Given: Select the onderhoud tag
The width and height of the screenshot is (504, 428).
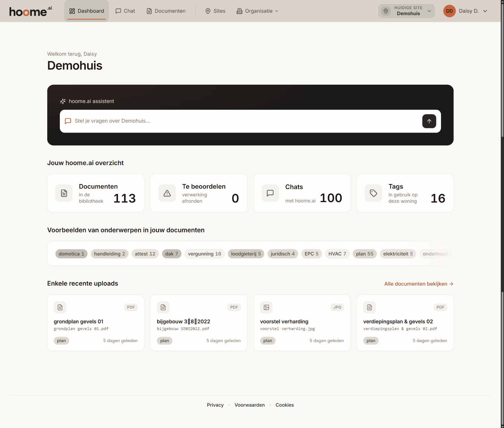Looking at the screenshot, I should pos(437,254).
